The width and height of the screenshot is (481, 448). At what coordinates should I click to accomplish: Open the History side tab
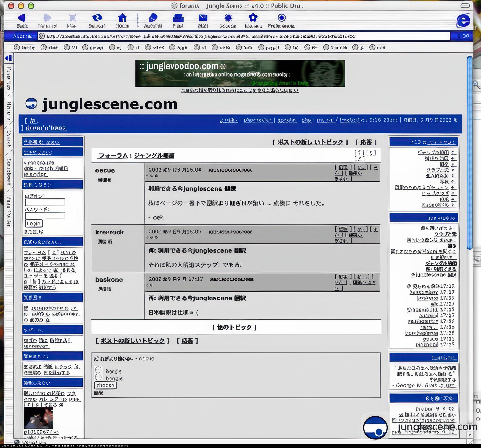tap(9, 110)
